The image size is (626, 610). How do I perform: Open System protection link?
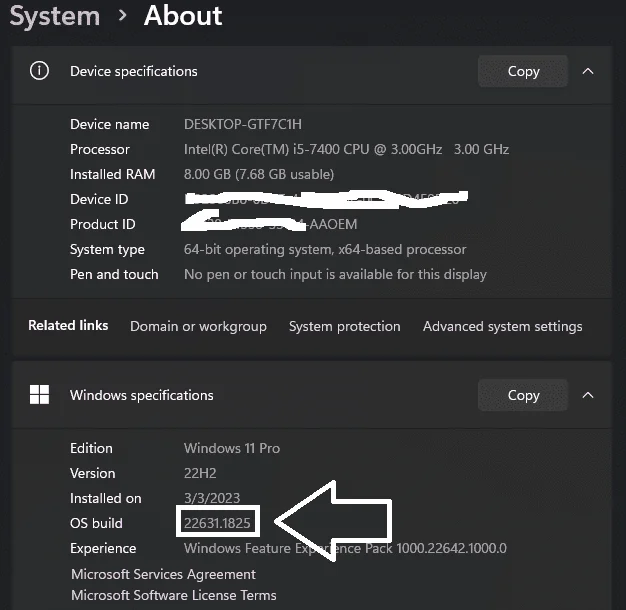(345, 327)
